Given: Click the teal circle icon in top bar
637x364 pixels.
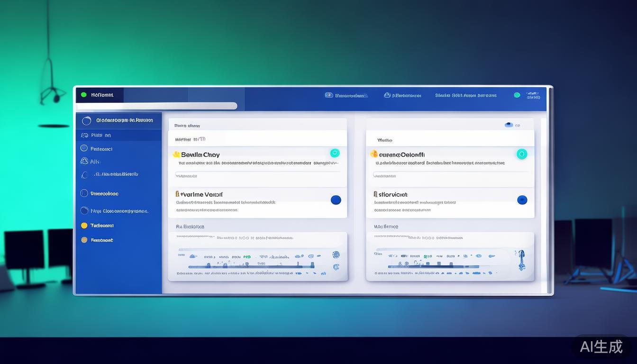Looking at the screenshot, I should (x=517, y=95).
